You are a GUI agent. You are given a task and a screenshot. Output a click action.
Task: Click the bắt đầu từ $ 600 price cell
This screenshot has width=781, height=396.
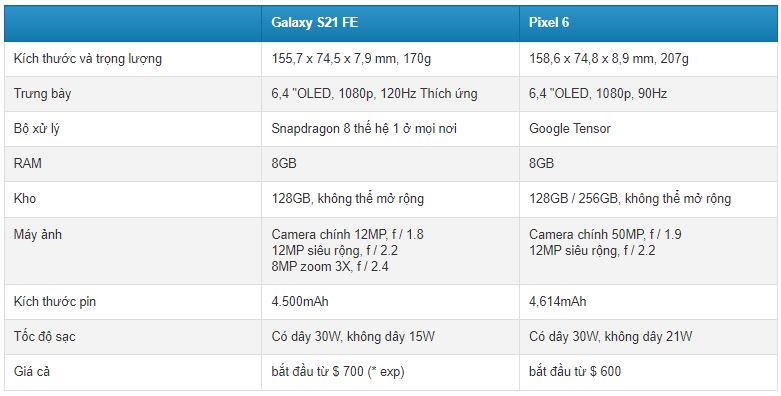[x=575, y=372]
